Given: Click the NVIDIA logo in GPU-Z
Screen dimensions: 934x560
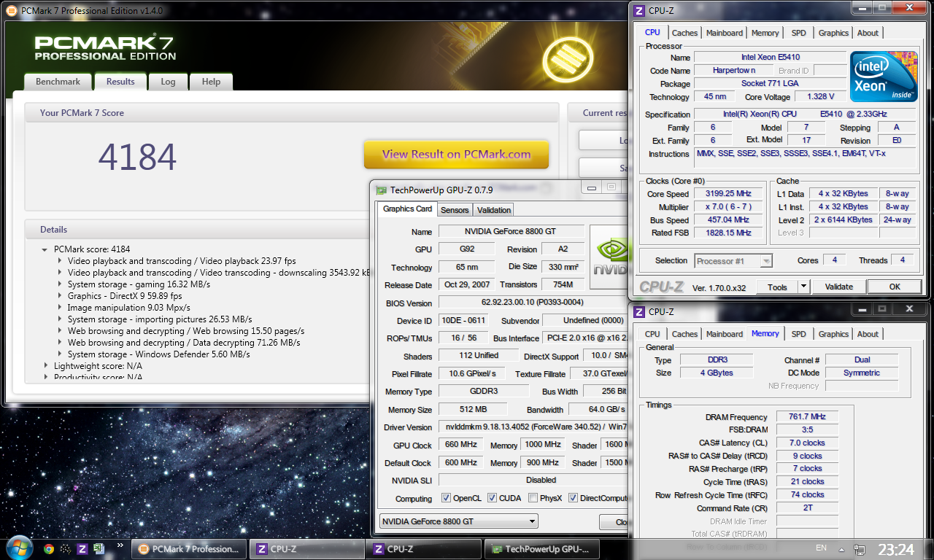Looking at the screenshot, I should [609, 259].
